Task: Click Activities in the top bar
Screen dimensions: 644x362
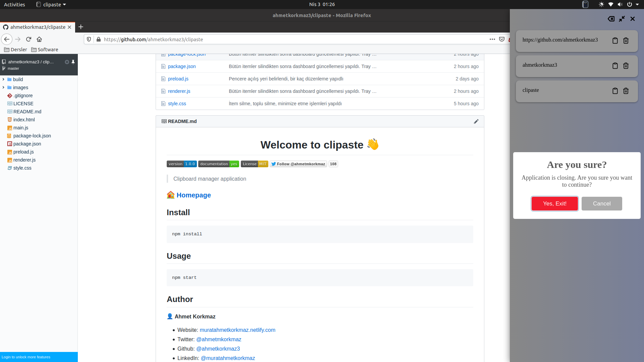Action: point(14,4)
